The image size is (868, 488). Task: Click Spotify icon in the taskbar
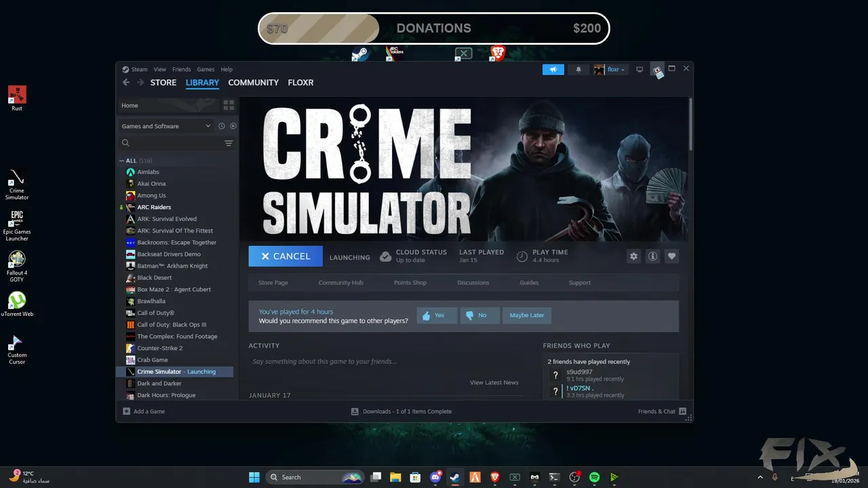point(595,477)
